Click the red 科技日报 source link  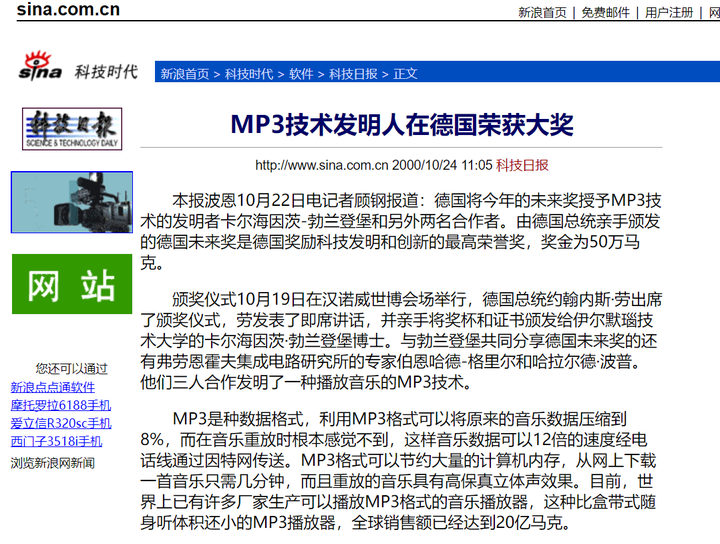[522, 165]
